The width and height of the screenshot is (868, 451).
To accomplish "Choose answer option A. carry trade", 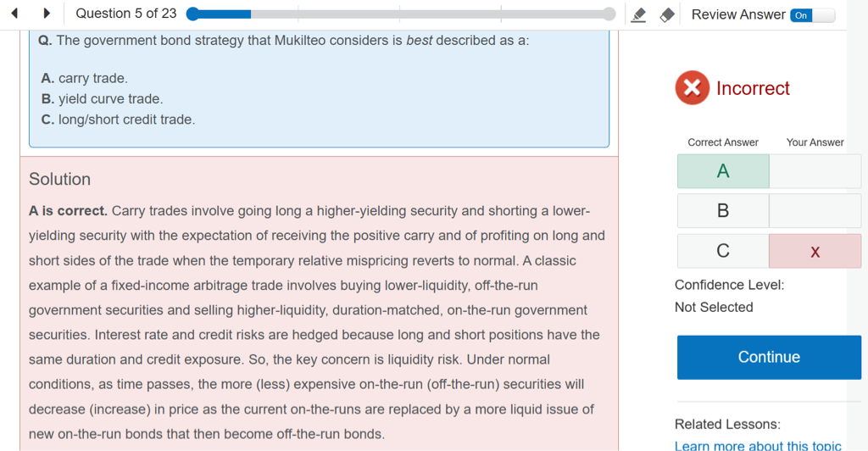I will point(85,78).
